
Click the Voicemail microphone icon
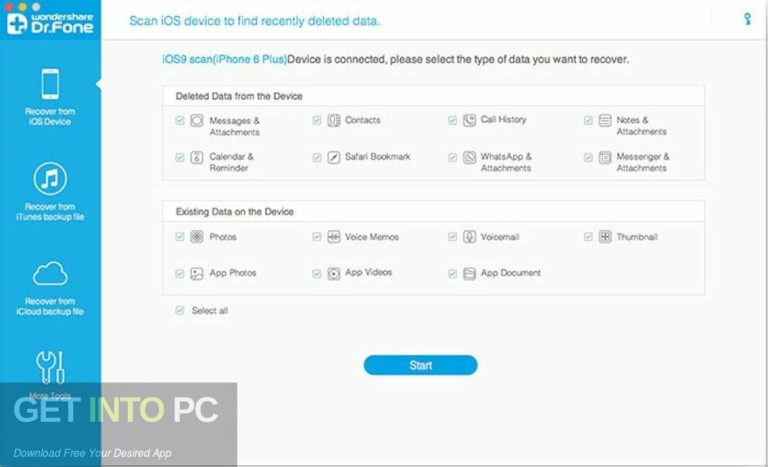tap(469, 237)
